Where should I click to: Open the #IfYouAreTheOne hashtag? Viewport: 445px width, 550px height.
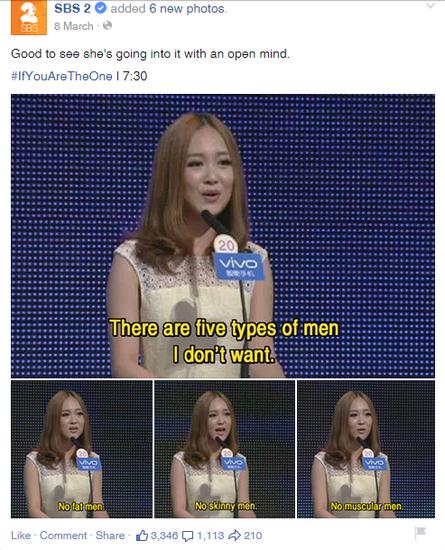(x=62, y=76)
